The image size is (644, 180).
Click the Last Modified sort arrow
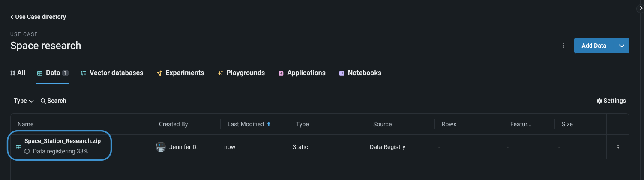[269, 124]
